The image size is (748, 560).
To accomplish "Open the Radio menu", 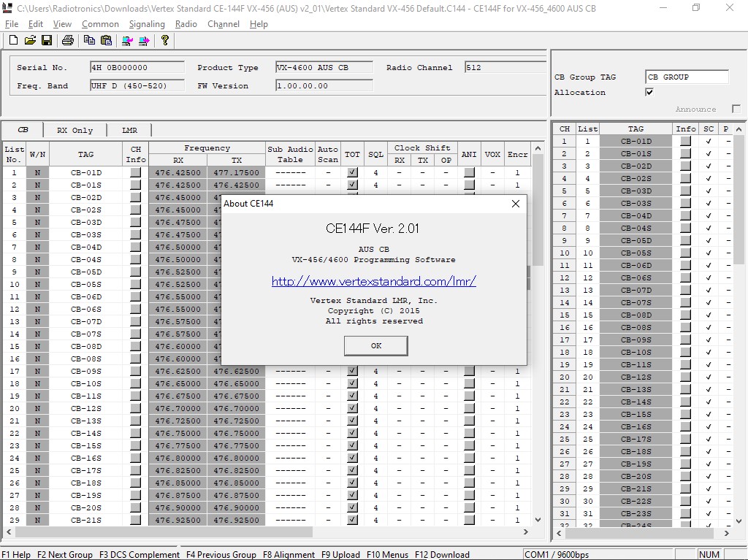I will pos(186,24).
